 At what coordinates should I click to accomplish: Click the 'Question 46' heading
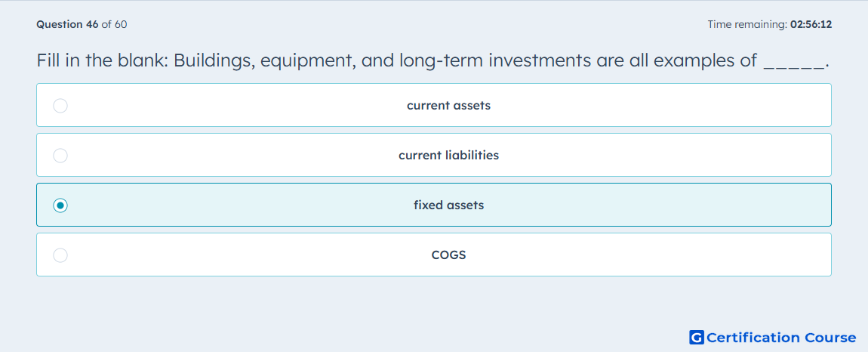pyautogui.click(x=67, y=24)
